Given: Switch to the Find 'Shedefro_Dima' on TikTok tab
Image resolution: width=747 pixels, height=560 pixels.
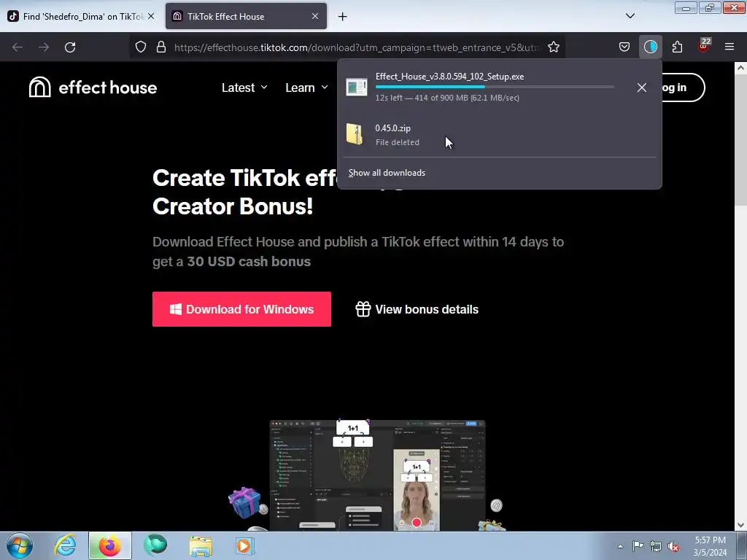Looking at the screenshot, I should pos(81,16).
